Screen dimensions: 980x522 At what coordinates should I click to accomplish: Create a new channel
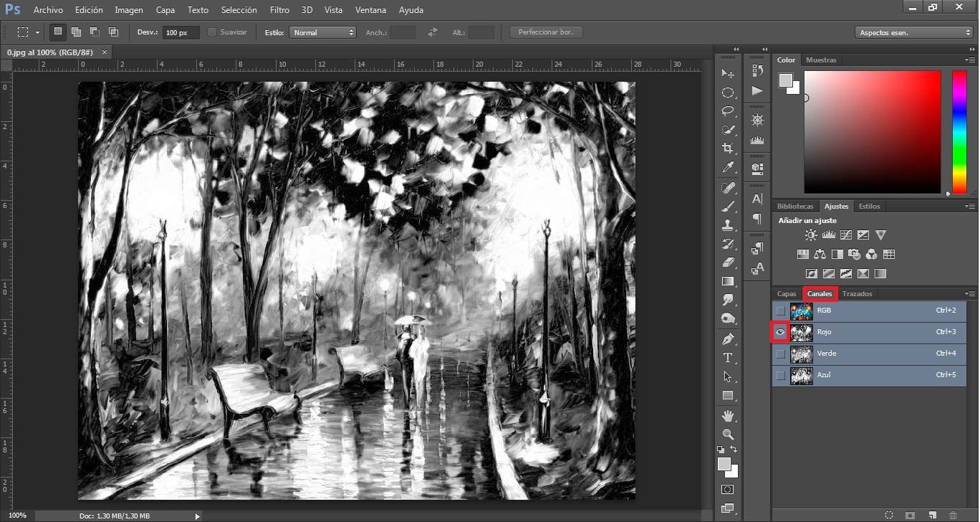(932, 515)
